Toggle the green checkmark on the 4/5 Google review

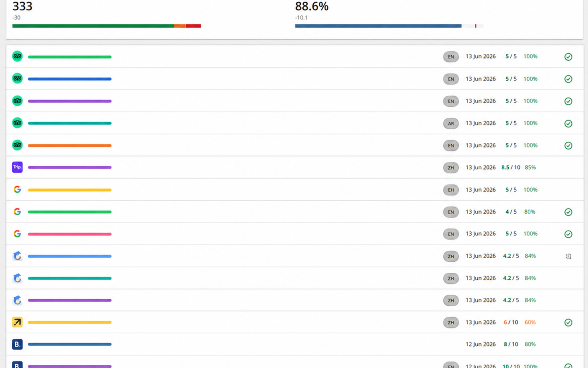coord(568,212)
